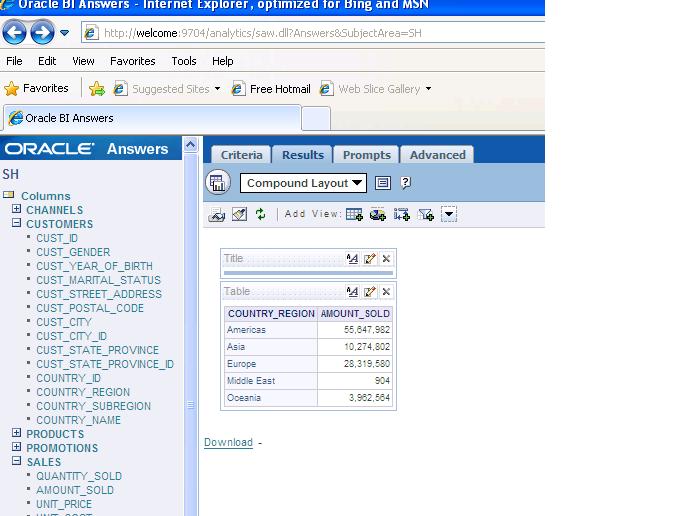This screenshot has height=516, width=683.
Task: Add CUST_CITY column
Action: 64,322
